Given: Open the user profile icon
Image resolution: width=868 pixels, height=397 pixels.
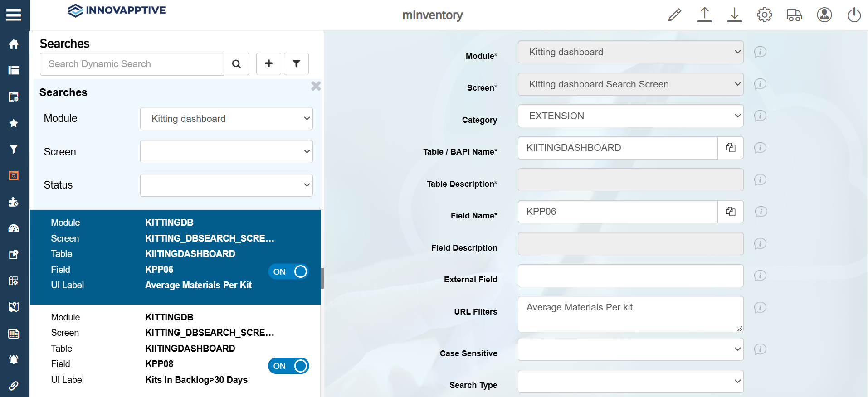Looking at the screenshot, I should (824, 15).
